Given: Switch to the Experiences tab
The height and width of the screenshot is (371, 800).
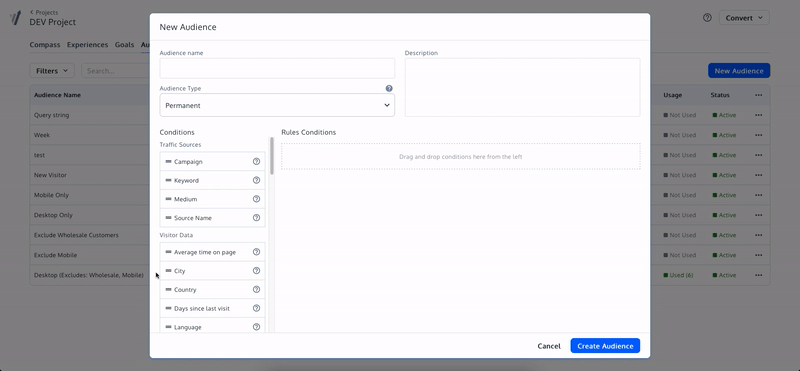Looking at the screenshot, I should [x=87, y=45].
